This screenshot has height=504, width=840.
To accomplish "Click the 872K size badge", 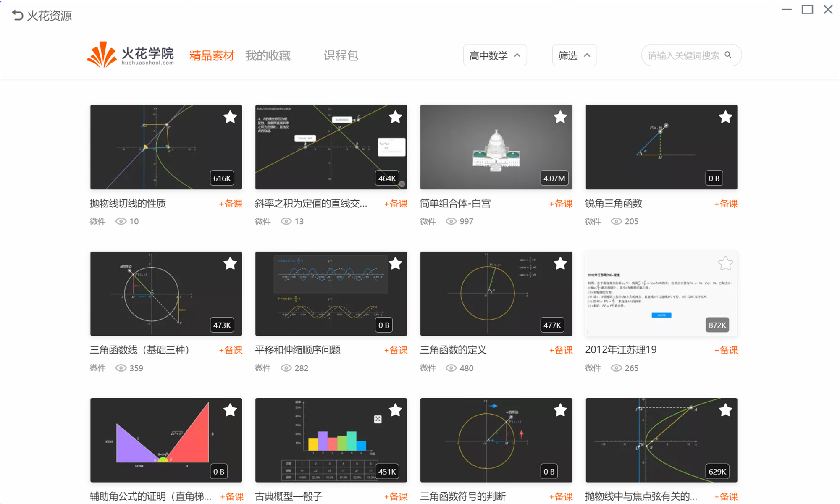I will click(x=717, y=325).
